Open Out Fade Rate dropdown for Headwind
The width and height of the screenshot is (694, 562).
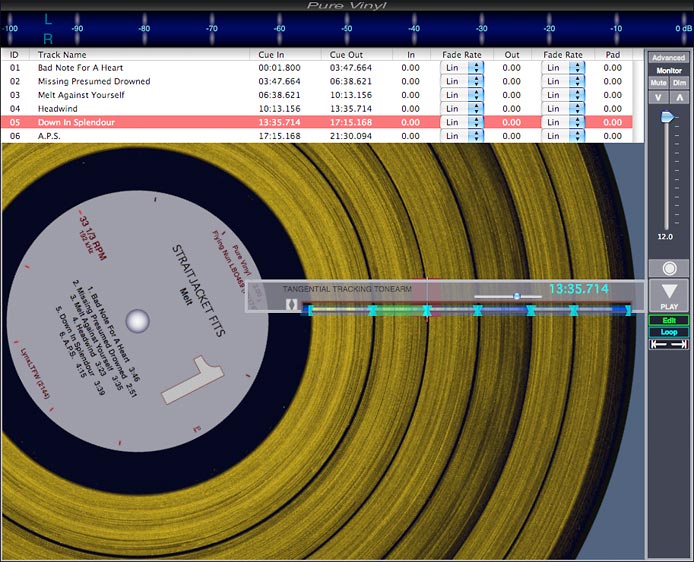pyautogui.click(x=563, y=109)
